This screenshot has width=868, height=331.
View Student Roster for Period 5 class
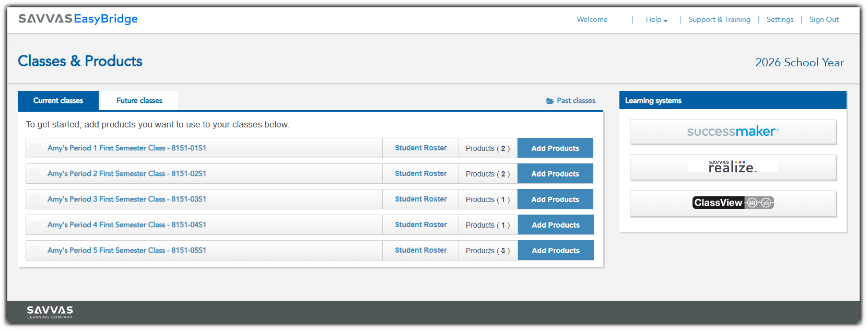click(x=421, y=250)
